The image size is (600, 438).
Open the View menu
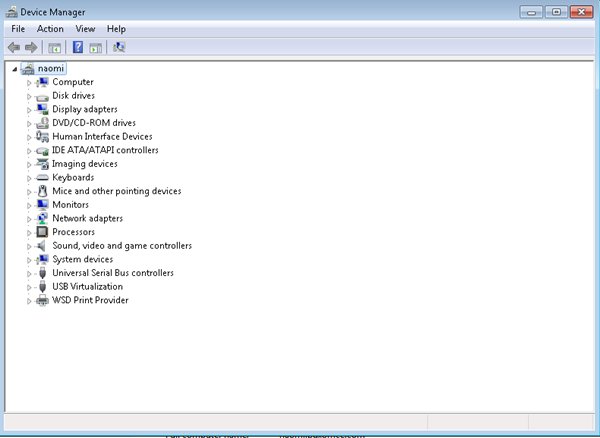85,29
